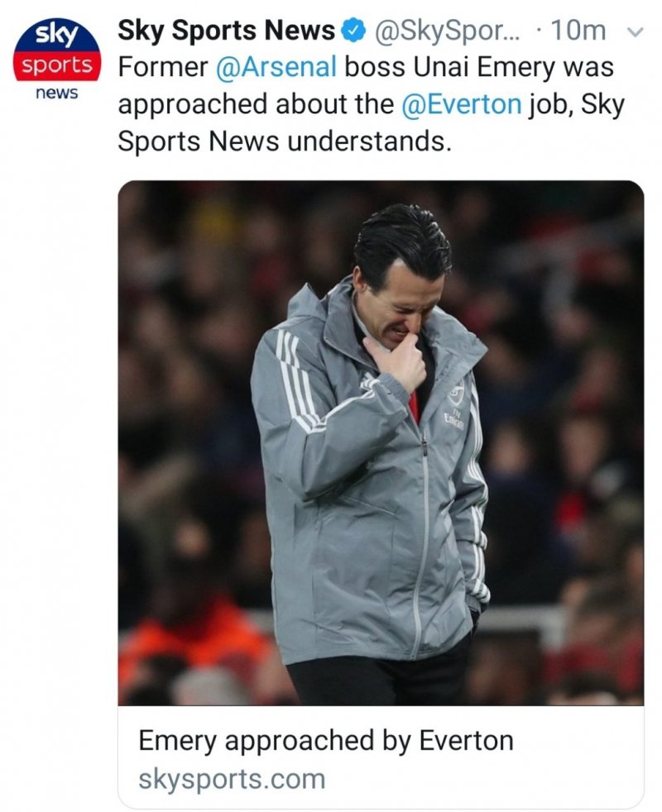
Task: Click the blue 'sky' logo portion
Action: pos(56,36)
